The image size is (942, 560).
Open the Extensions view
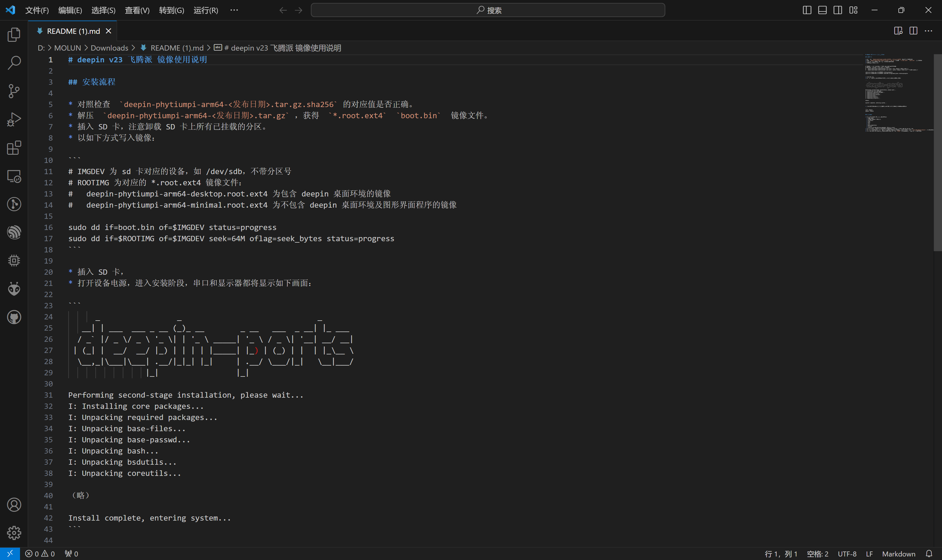tap(14, 148)
